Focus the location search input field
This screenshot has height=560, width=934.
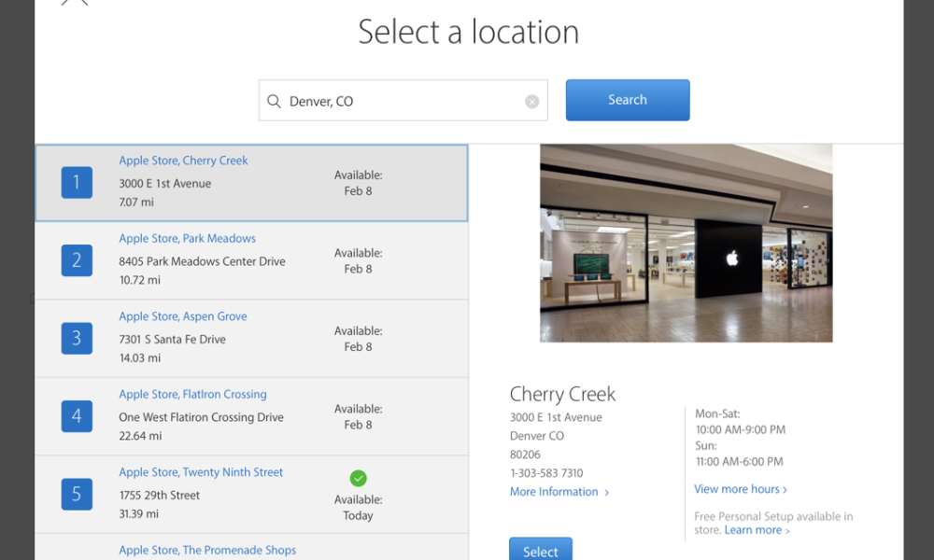402,101
